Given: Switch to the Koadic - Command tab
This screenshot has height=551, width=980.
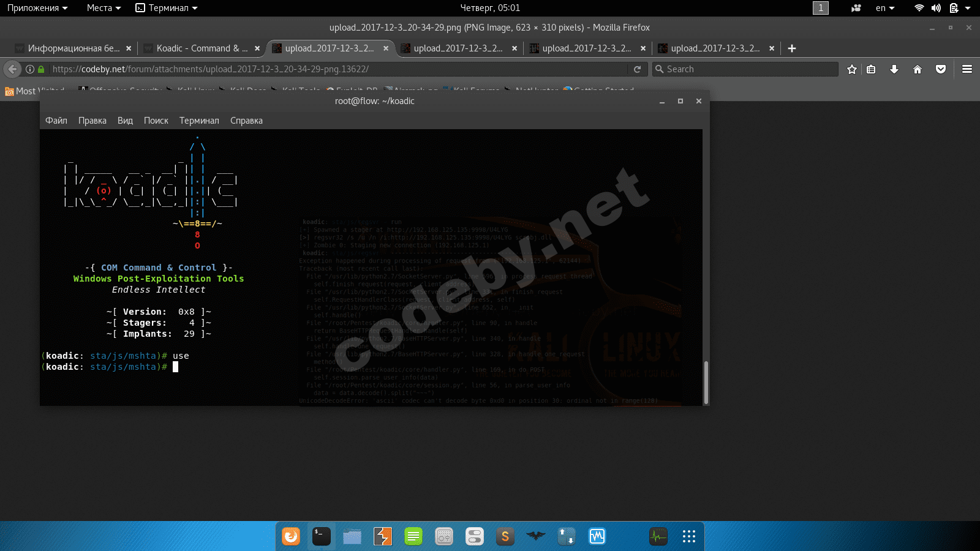Looking at the screenshot, I should 202,48.
